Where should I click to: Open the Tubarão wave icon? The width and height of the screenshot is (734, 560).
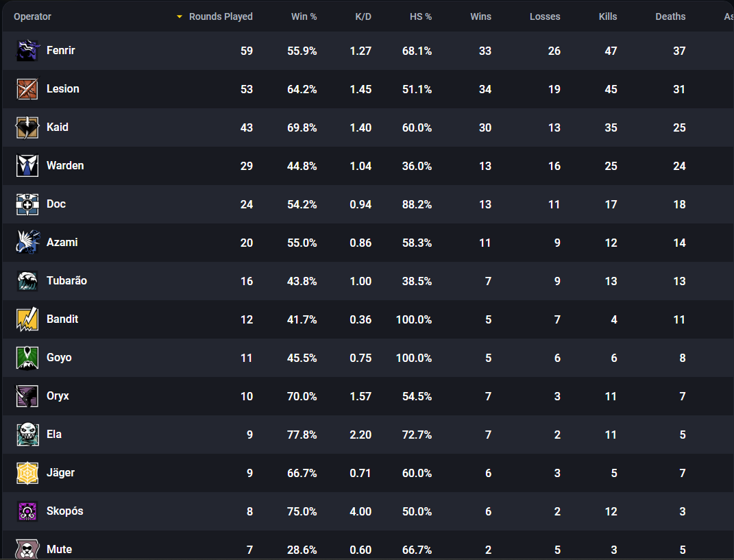27,281
